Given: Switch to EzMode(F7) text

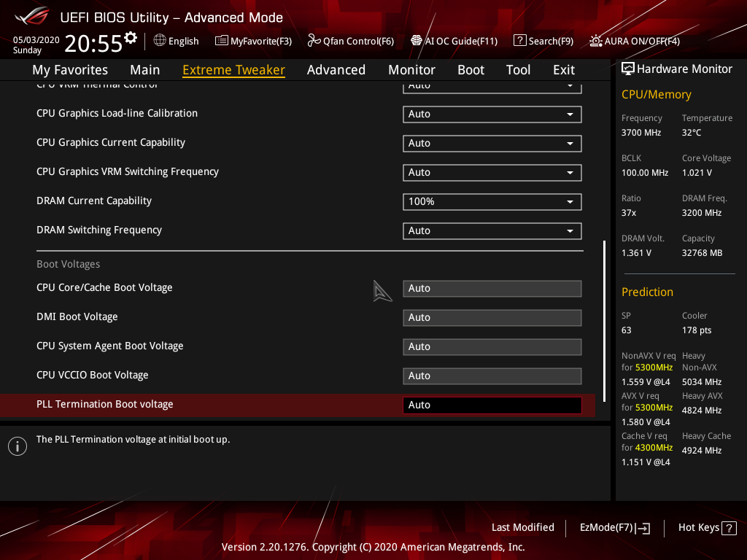Looking at the screenshot, I should [x=606, y=528].
